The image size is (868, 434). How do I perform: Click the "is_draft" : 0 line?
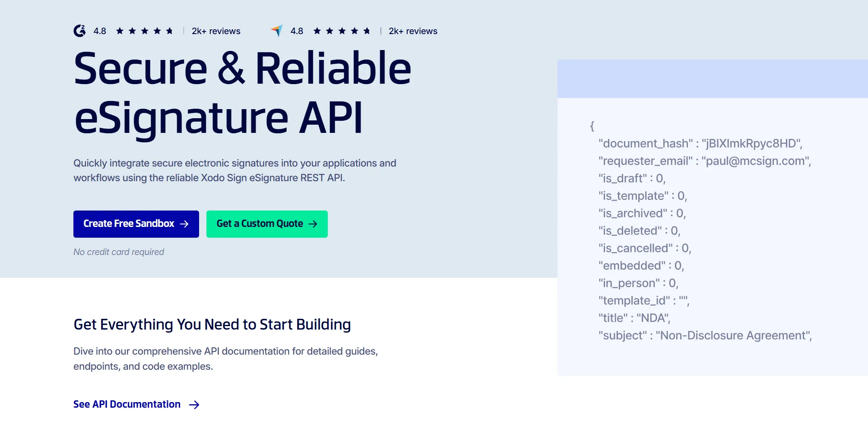point(632,179)
